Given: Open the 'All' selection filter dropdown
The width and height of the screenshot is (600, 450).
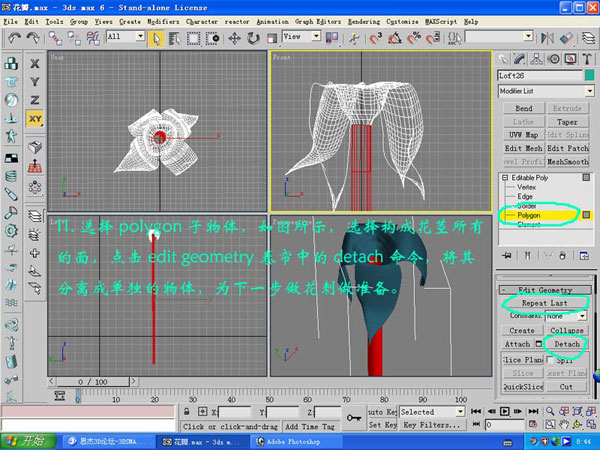Looking at the screenshot, I should click(140, 36).
